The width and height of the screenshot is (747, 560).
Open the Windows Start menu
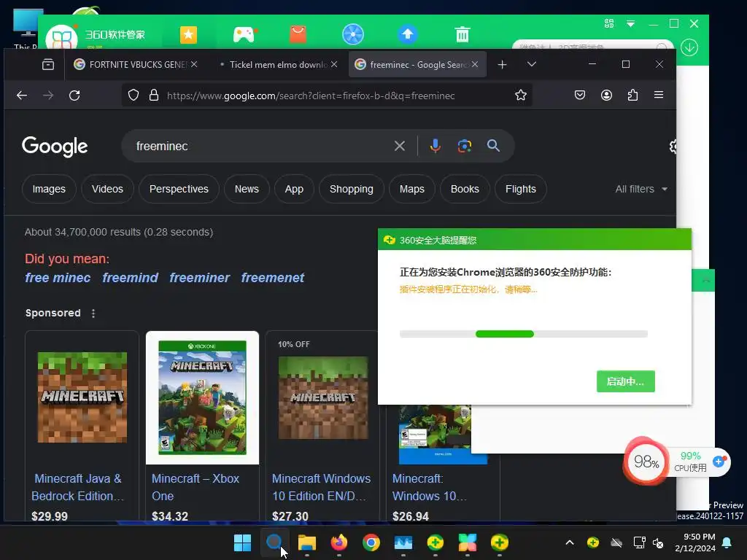pyautogui.click(x=242, y=542)
